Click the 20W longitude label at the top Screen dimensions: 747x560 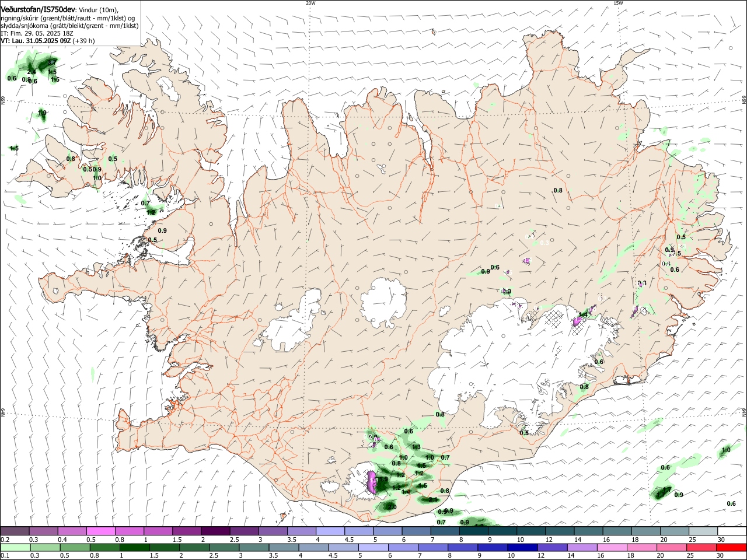310,3
